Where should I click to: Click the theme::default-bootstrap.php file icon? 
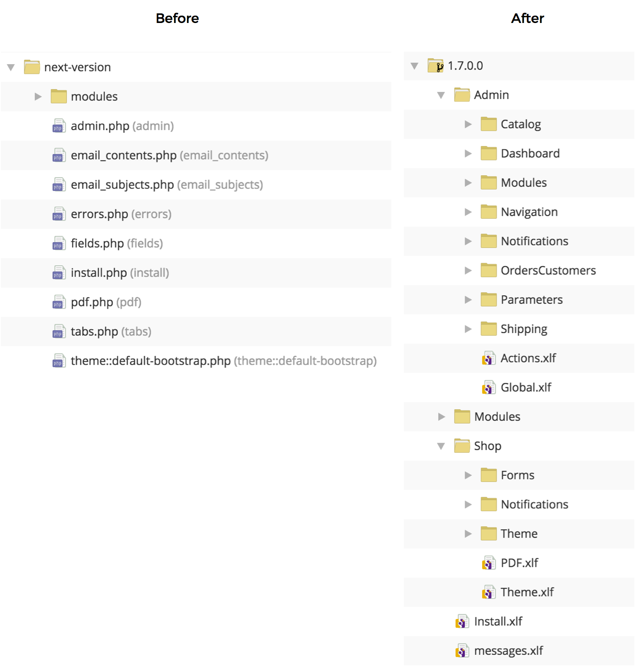[59, 360]
